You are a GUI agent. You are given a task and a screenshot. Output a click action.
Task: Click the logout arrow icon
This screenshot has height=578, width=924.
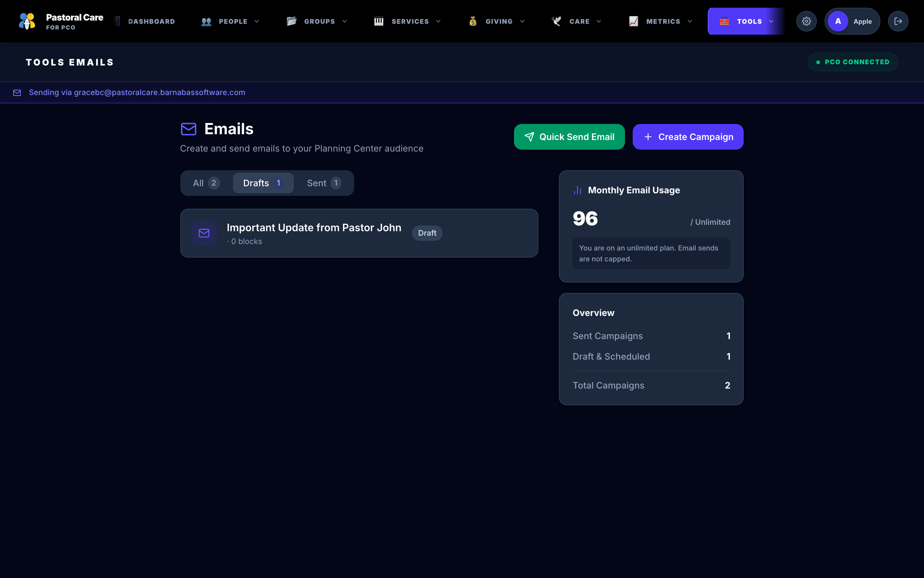pos(898,22)
